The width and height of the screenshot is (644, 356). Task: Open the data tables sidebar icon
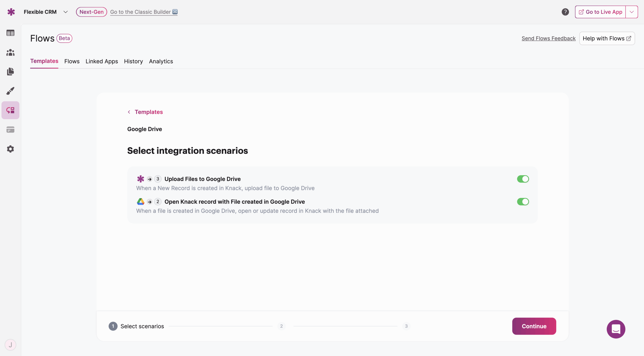[10, 33]
